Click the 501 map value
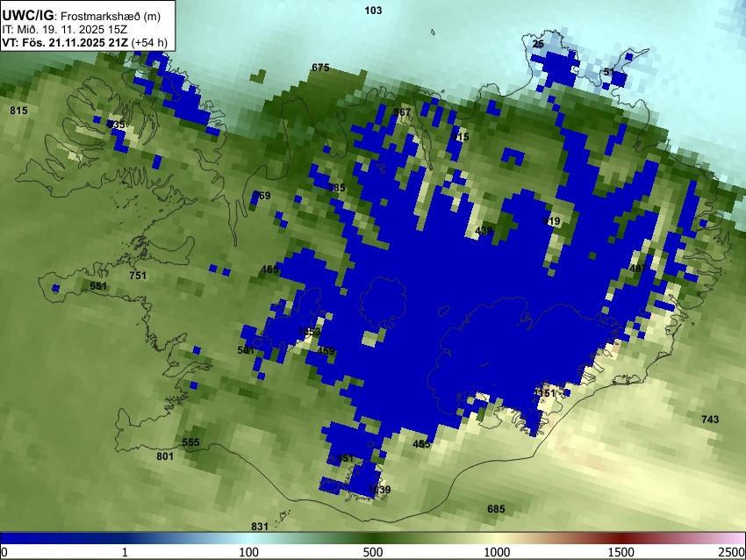This screenshot has width=746, height=560. coord(246,350)
